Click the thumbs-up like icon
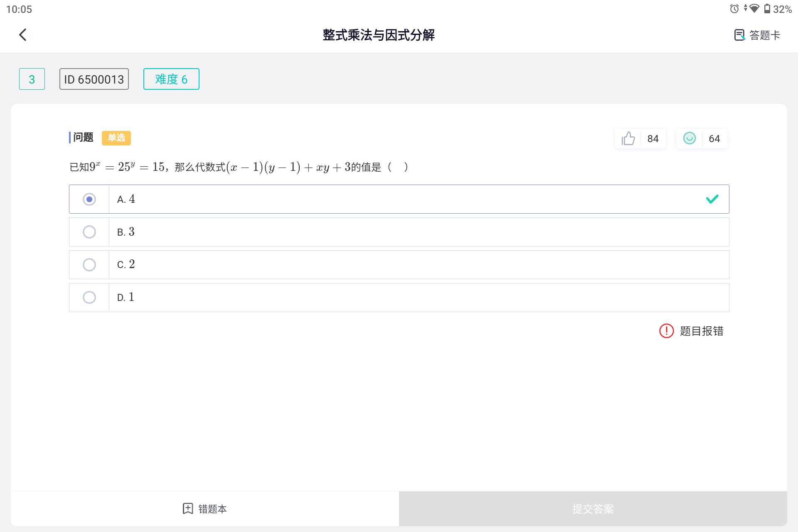Screen dimensions: 798x532 [628, 138]
